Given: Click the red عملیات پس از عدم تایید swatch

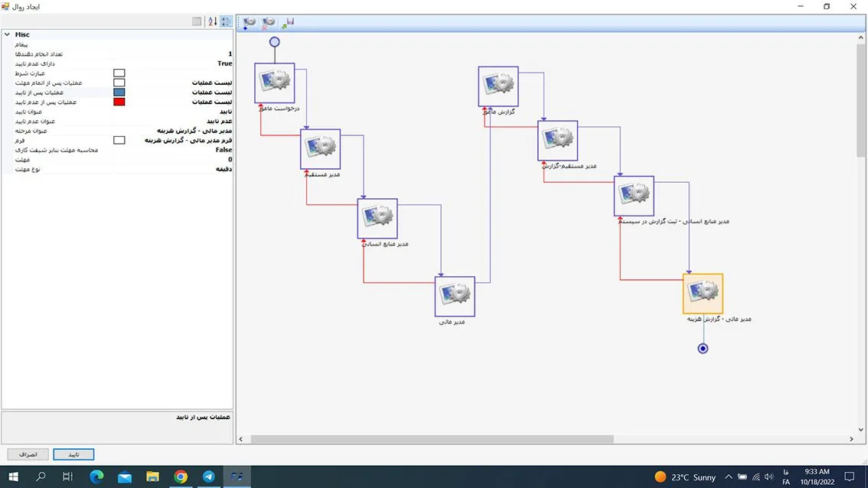Looking at the screenshot, I should click(119, 102).
